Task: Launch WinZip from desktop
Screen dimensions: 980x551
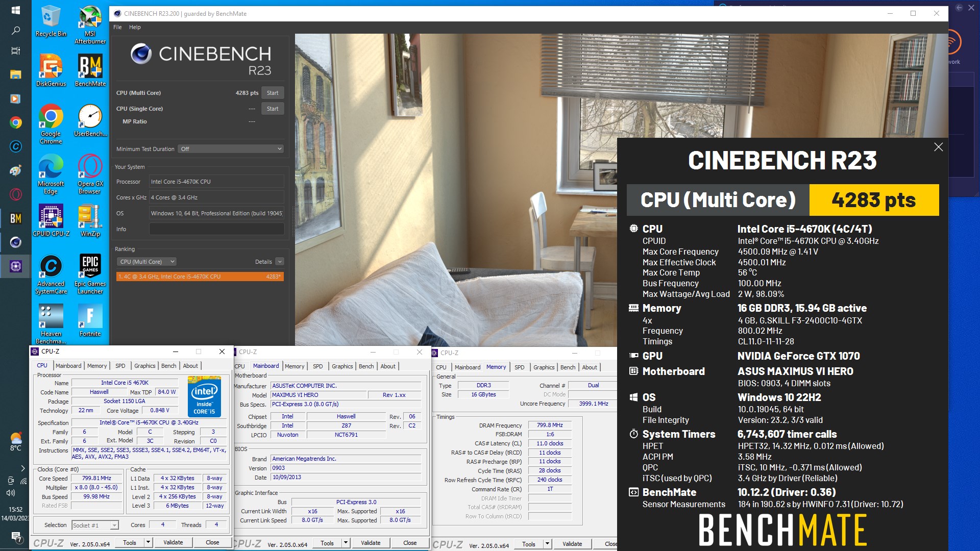Action: 90,220
